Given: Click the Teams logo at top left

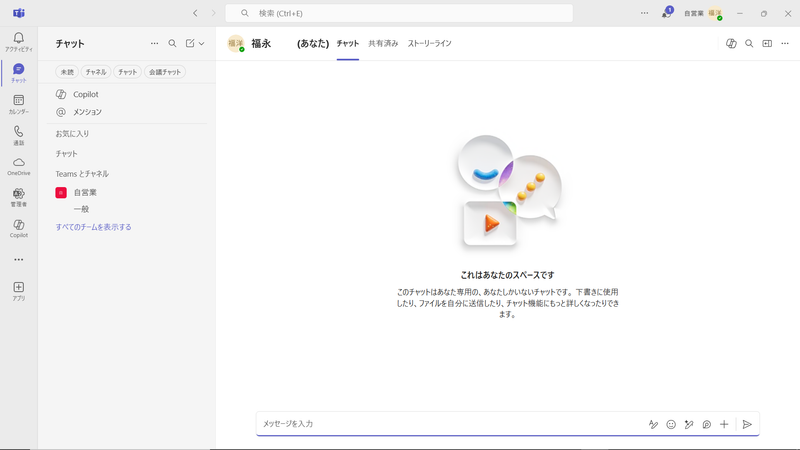Looking at the screenshot, I should (19, 13).
